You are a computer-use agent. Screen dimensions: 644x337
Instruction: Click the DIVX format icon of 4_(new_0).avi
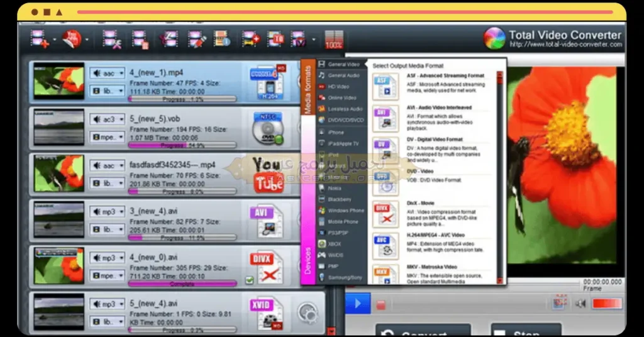point(266,268)
